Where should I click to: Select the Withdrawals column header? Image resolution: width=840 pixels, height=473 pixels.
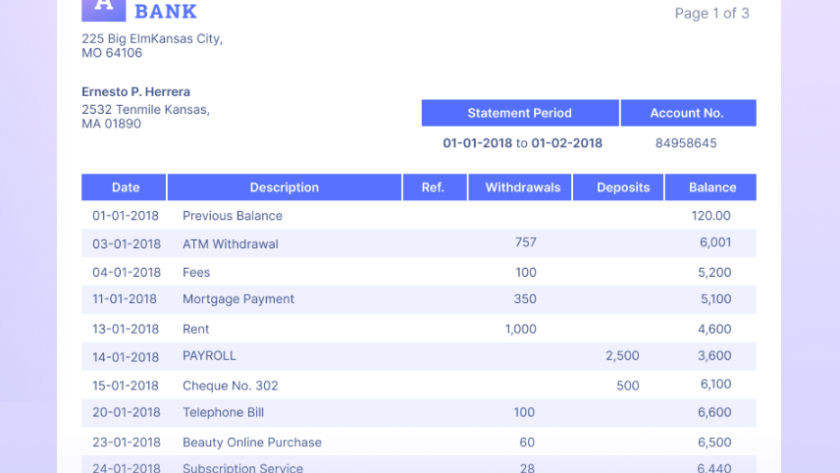point(520,187)
